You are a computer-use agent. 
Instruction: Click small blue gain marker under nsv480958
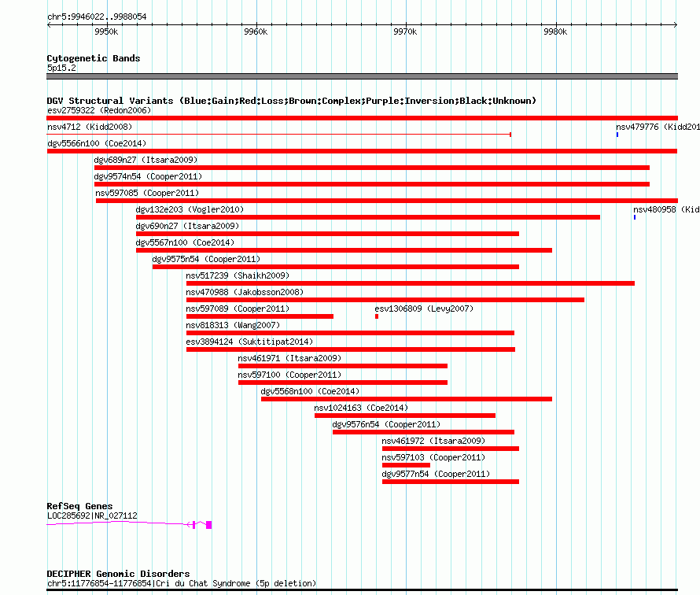point(635,217)
